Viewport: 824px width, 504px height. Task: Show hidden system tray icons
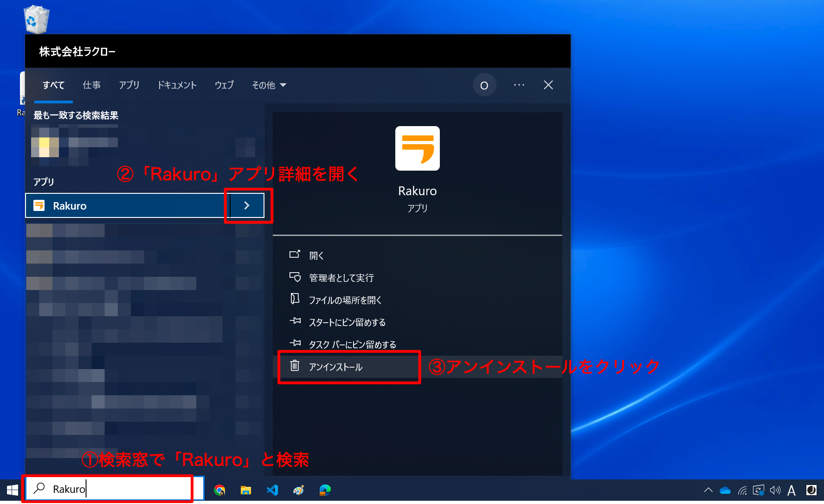pyautogui.click(x=708, y=490)
